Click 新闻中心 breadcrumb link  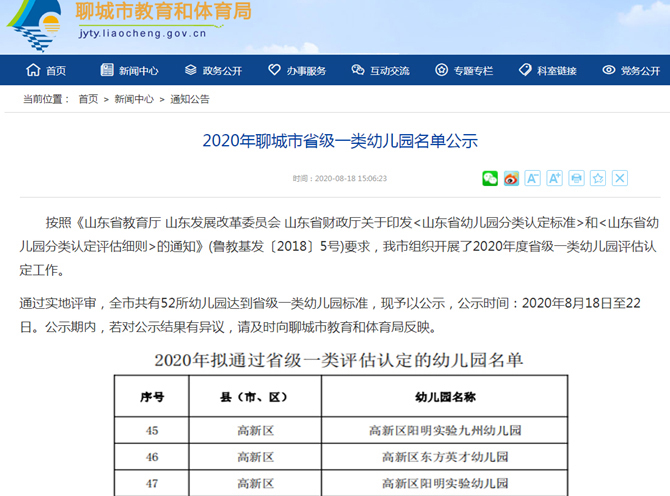pos(134,99)
